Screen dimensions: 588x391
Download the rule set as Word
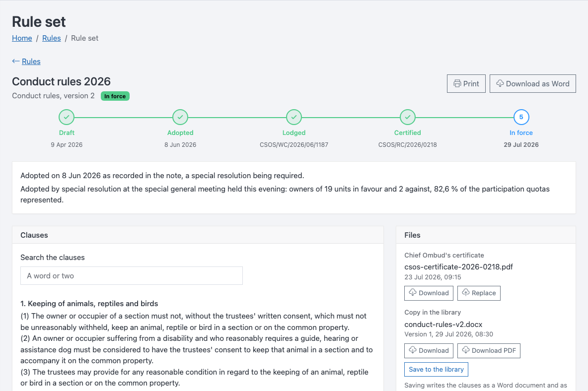(532, 83)
